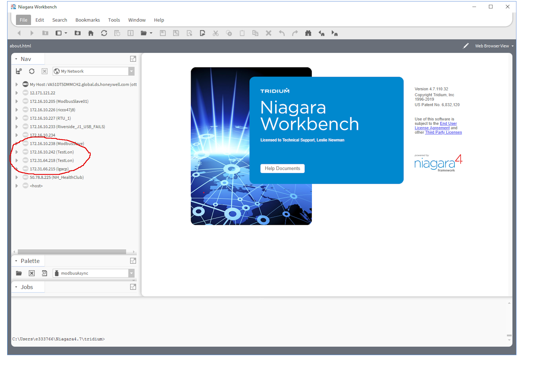
Task: Click the Refresh toolbar icon
Action: pos(104,33)
